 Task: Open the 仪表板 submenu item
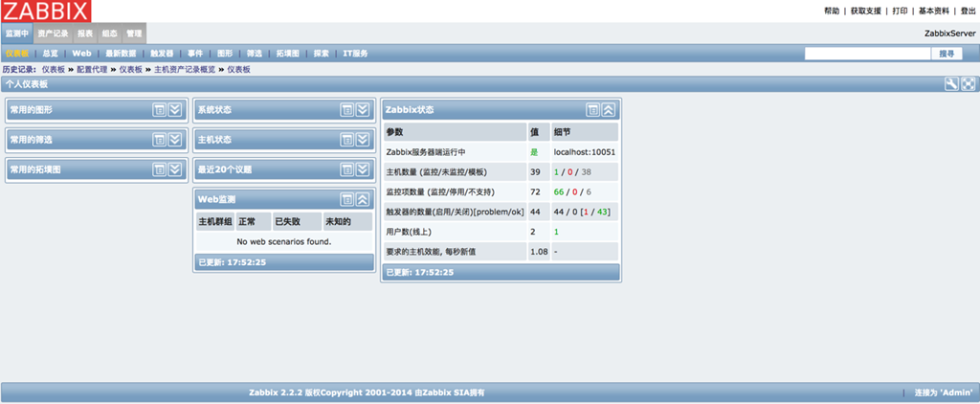[x=17, y=54]
